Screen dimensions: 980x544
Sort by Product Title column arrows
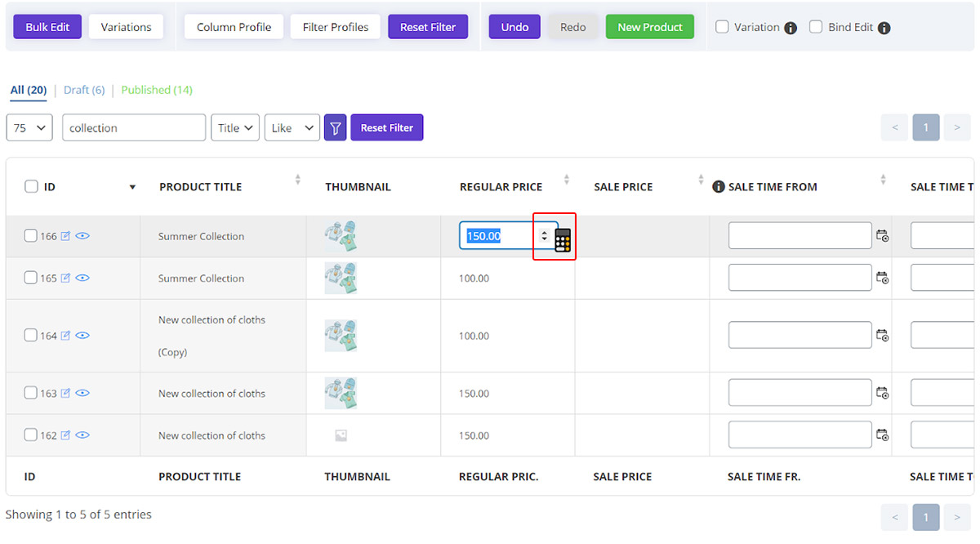298,180
